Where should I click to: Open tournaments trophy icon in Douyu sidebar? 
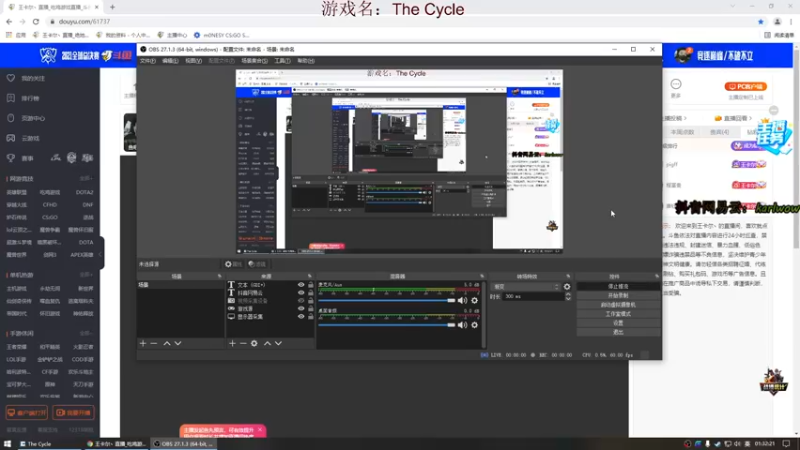[x=11, y=158]
